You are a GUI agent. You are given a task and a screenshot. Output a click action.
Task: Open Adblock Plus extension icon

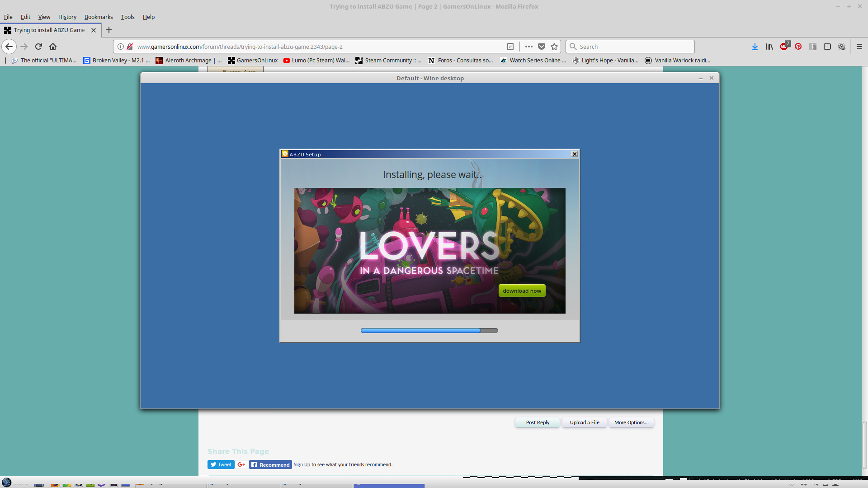[x=784, y=46]
